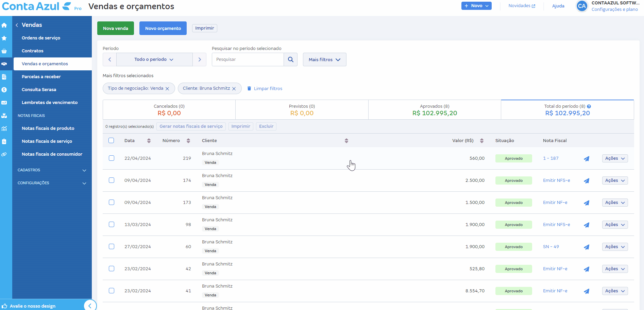Open the dollar coin icon in sidebar
644x310 pixels.
4,90
